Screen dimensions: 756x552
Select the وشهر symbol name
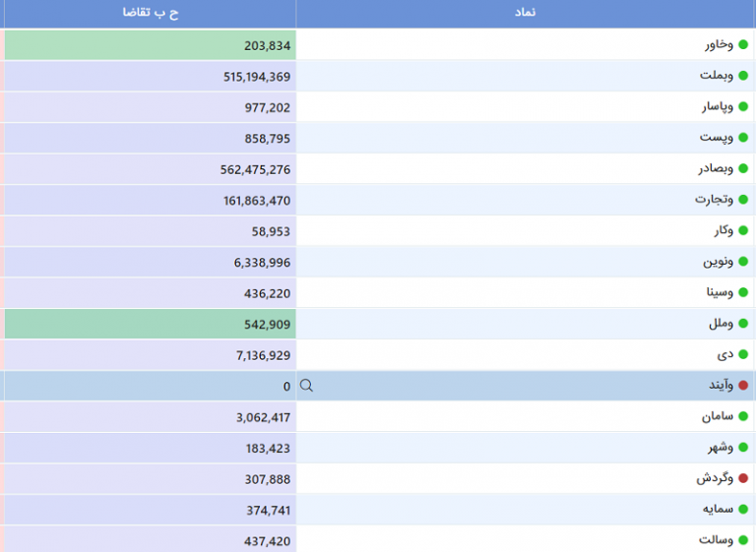(721, 448)
